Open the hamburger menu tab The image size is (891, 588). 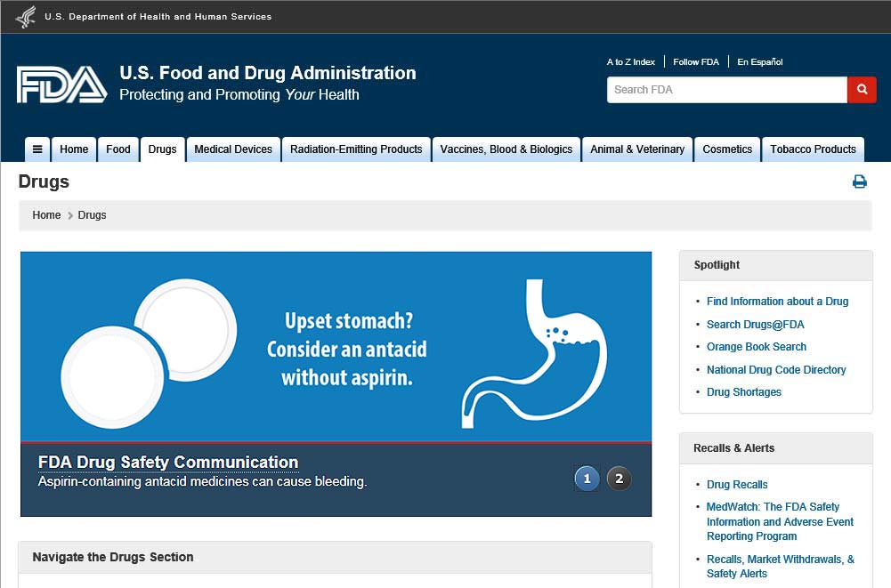coord(37,149)
